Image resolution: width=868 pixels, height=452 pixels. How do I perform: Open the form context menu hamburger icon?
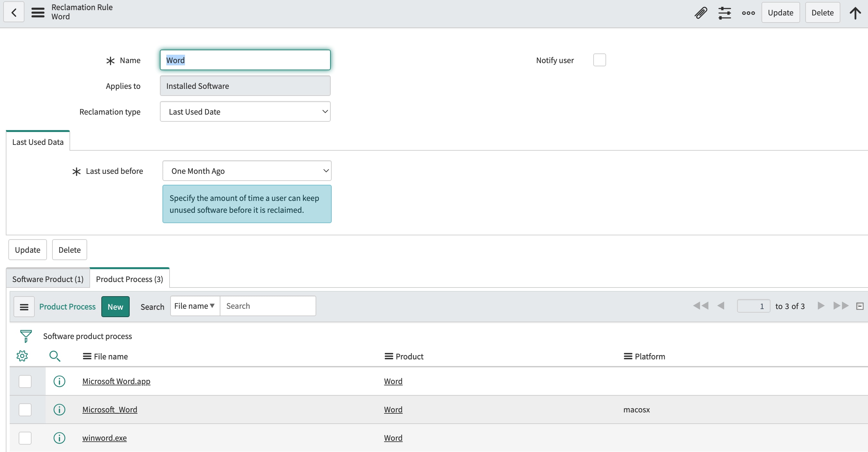pos(38,13)
